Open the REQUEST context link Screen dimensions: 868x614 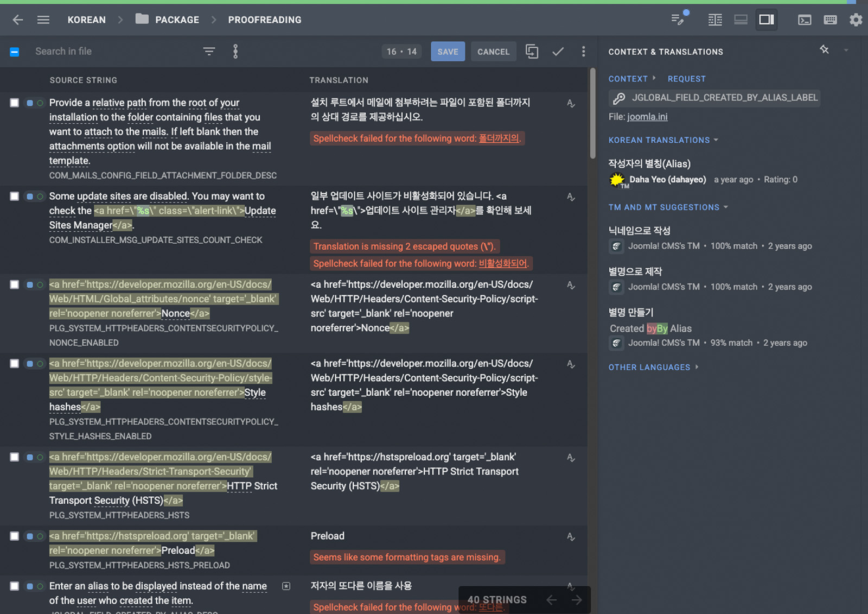[x=686, y=79]
